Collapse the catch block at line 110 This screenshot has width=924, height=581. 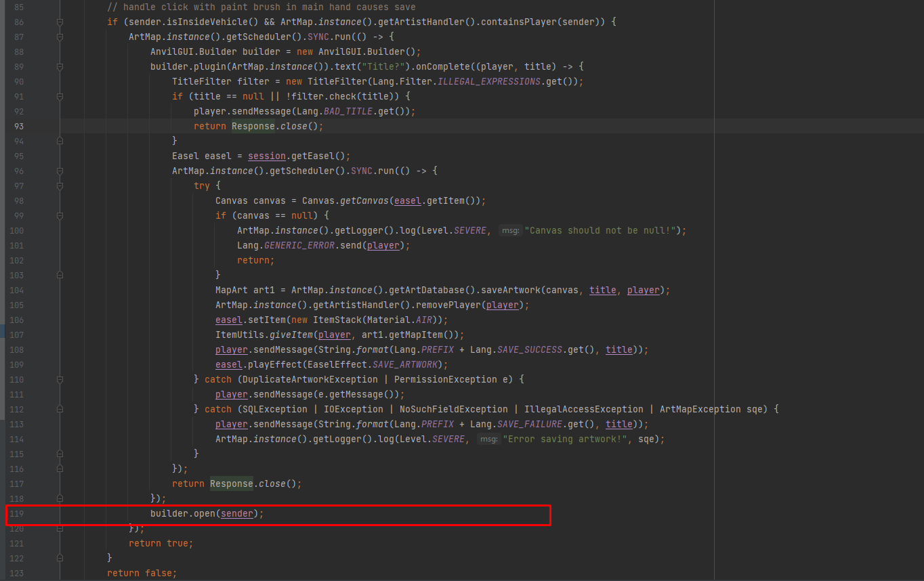60,379
